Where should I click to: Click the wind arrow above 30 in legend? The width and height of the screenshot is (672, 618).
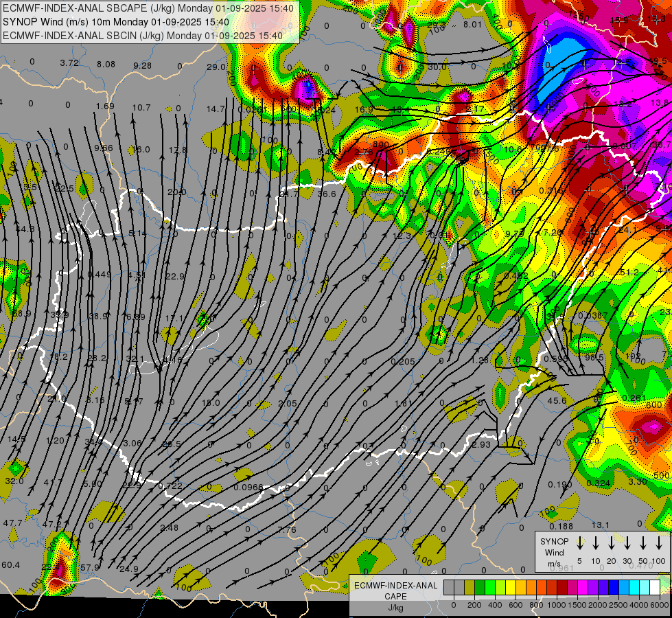click(x=627, y=543)
